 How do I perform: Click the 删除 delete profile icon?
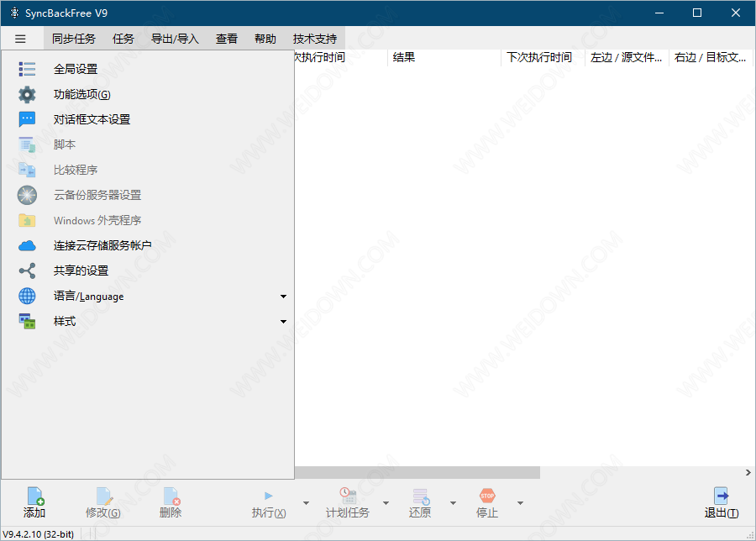pos(171,496)
